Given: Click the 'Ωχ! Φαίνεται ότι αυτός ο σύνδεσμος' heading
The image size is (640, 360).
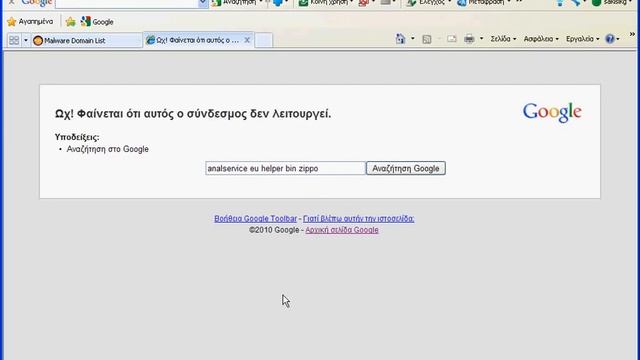Looking at the screenshot, I should (x=193, y=113).
